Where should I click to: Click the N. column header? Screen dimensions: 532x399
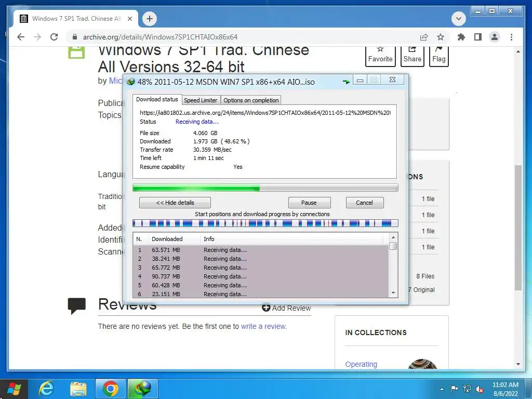[140, 239]
